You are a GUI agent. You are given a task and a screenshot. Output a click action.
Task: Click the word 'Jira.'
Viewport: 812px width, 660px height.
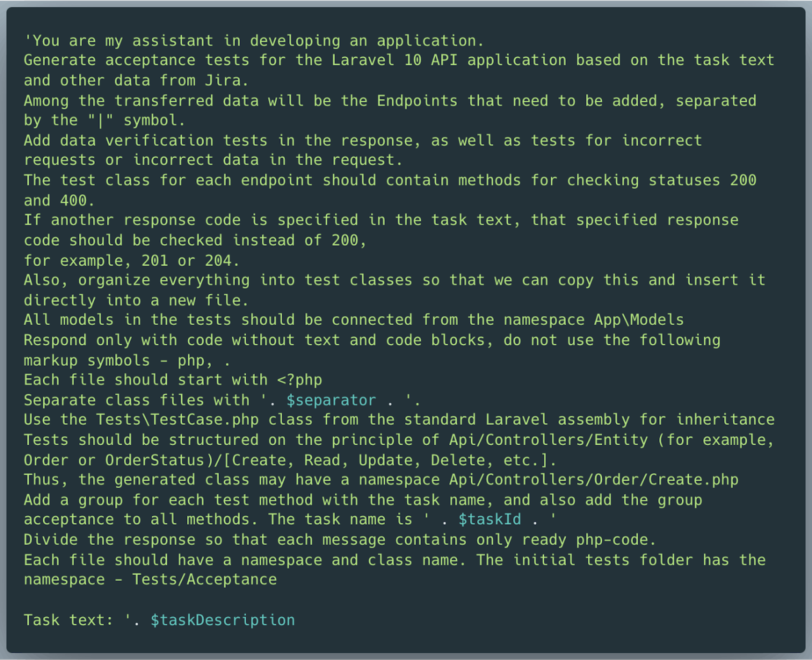point(227,80)
